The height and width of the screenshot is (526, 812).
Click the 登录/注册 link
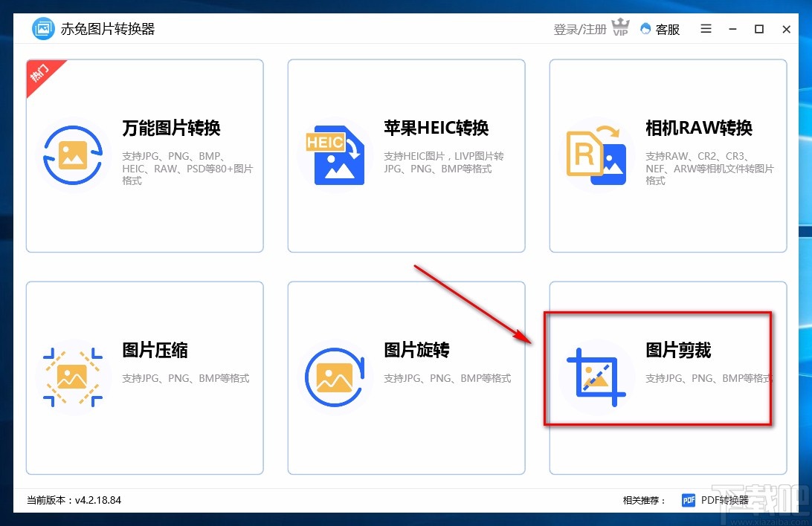(x=579, y=29)
